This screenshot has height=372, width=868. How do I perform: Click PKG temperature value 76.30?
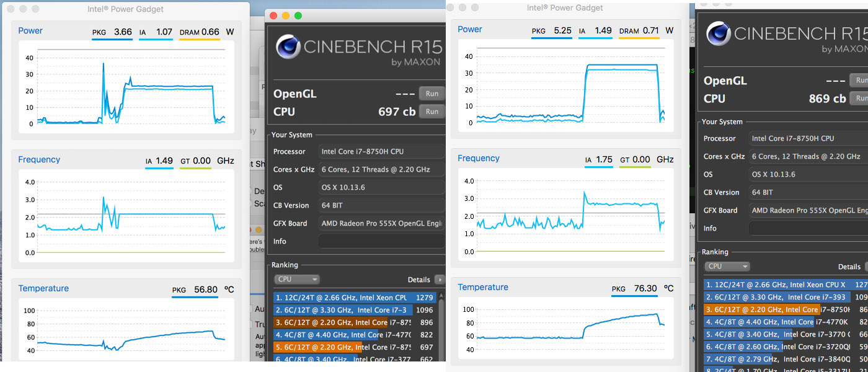[x=645, y=288]
